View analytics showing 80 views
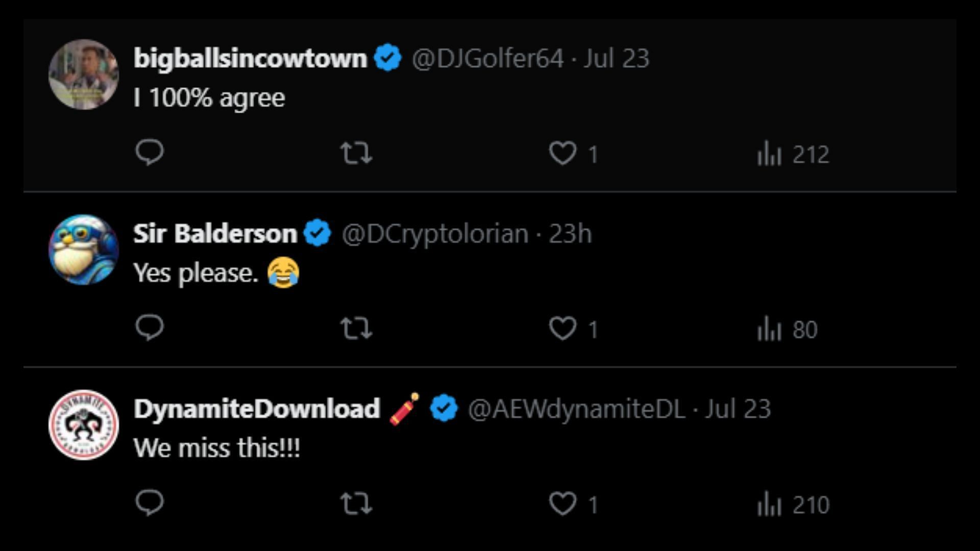The height and width of the screenshot is (551, 980). (787, 329)
